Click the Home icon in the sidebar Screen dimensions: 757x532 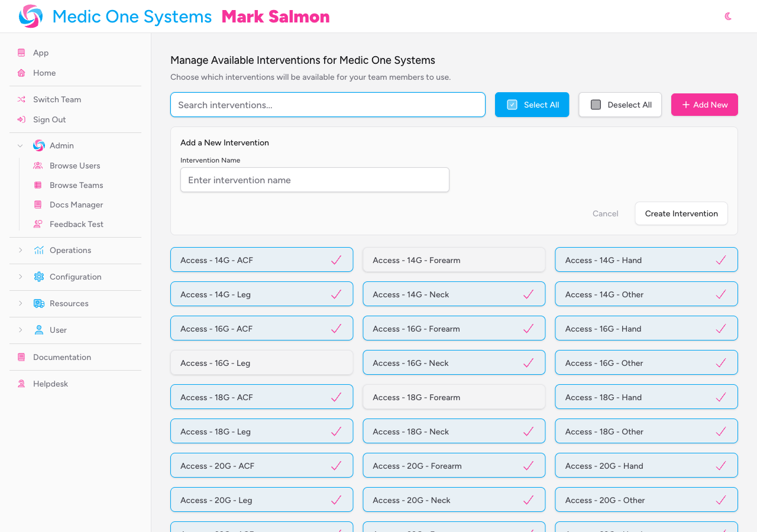pos(21,73)
